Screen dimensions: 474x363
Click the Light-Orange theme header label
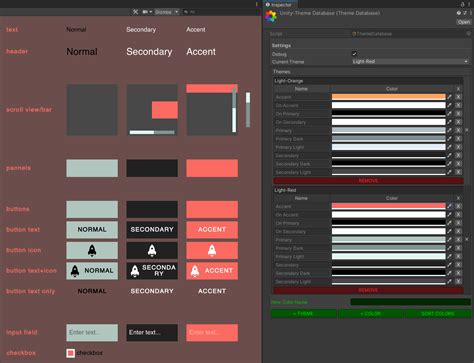(289, 81)
